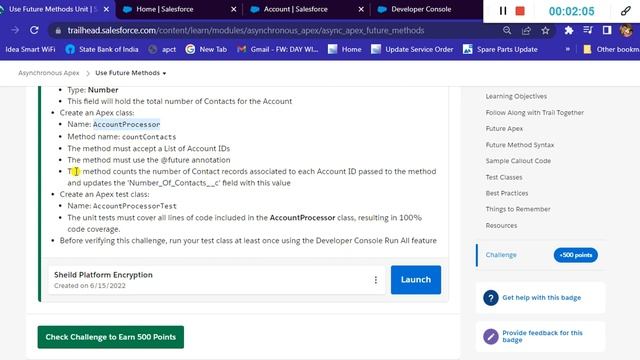Click the share page icon in address bar
The image size is (640, 360).
click(x=526, y=30)
